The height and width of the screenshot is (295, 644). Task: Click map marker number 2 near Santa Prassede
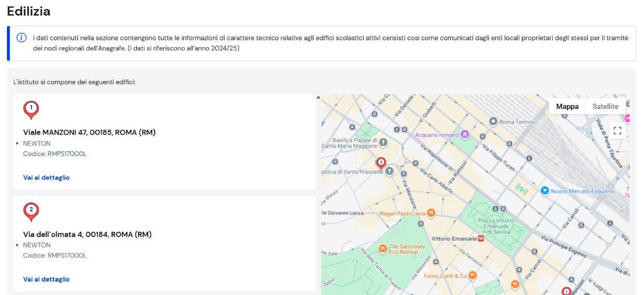coord(381,163)
